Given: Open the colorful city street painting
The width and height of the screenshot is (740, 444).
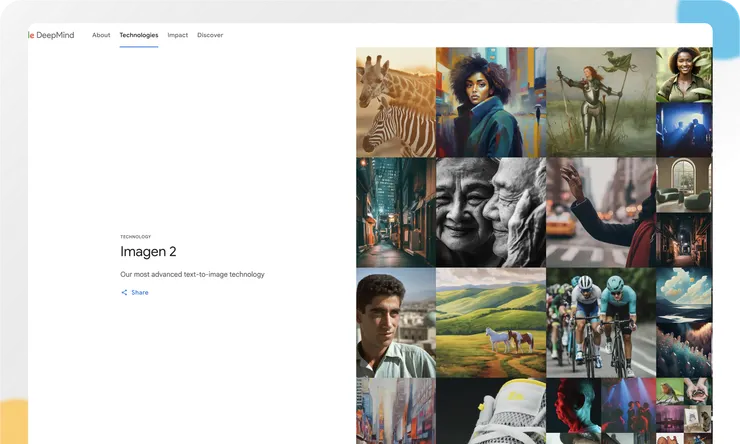Looking at the screenshot, I should click(396, 411).
